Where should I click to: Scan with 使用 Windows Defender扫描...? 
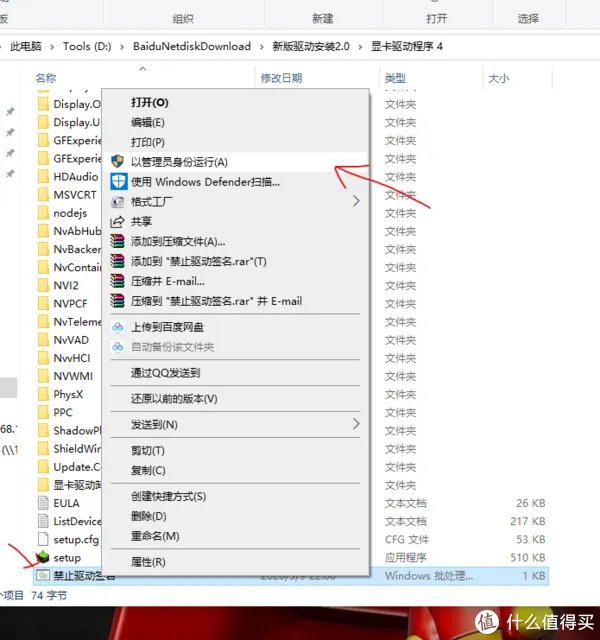pyautogui.click(x=236, y=182)
